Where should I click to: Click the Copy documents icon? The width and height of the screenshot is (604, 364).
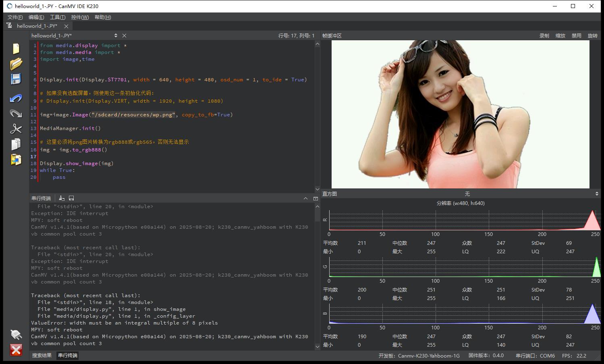click(x=16, y=144)
